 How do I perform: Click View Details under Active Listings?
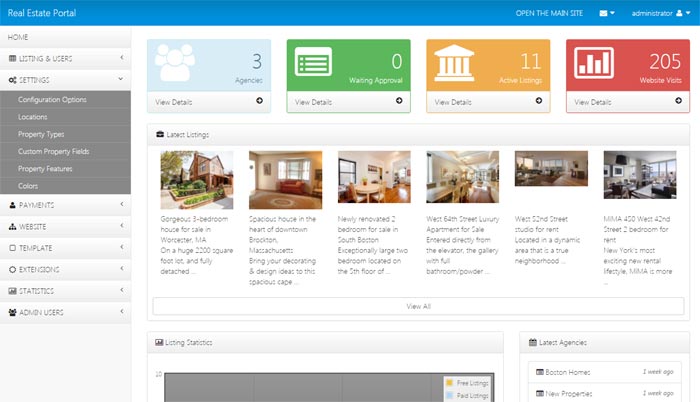[453, 102]
